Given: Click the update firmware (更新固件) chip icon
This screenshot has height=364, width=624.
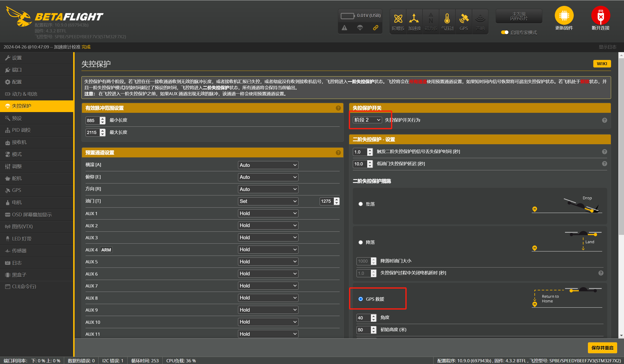Looking at the screenshot, I should click(x=564, y=15).
